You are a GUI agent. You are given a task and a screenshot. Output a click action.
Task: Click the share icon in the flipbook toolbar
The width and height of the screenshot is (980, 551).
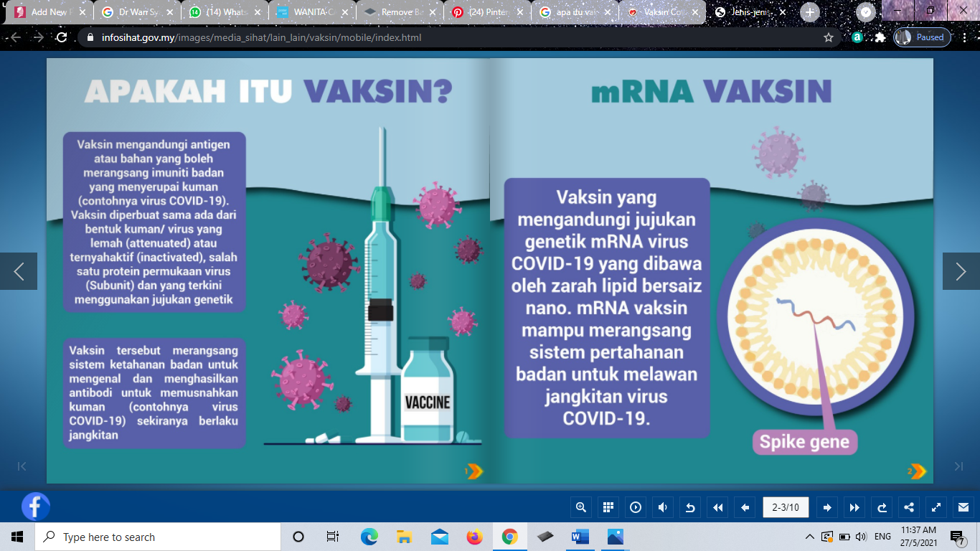click(908, 507)
